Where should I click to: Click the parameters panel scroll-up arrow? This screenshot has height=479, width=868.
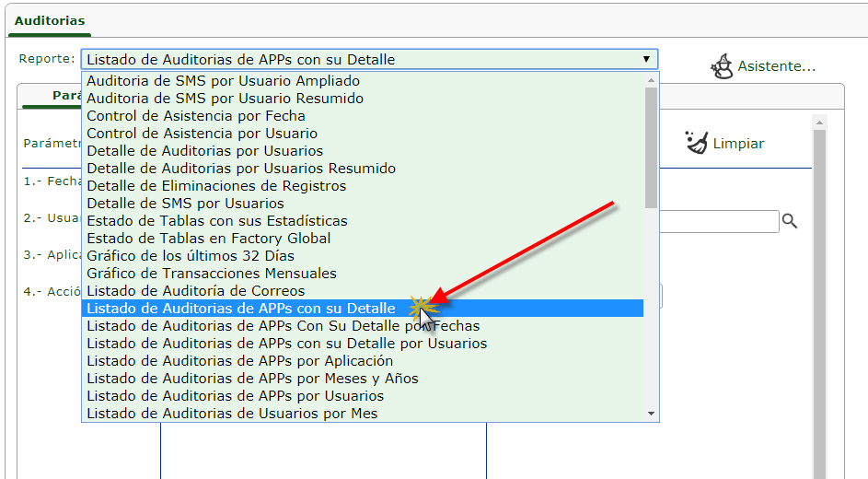[820, 123]
